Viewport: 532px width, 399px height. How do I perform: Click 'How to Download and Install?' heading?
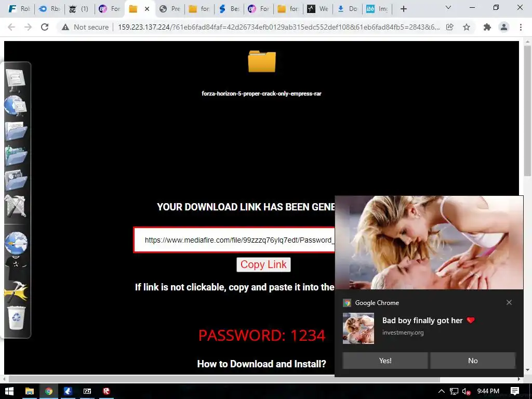(x=261, y=364)
